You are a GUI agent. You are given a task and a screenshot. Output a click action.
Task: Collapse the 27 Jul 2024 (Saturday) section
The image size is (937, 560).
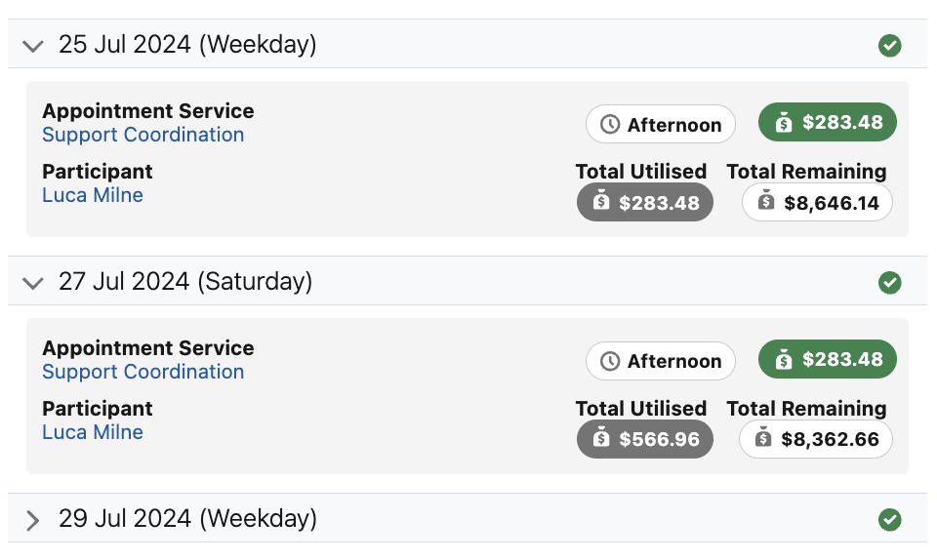(x=33, y=283)
